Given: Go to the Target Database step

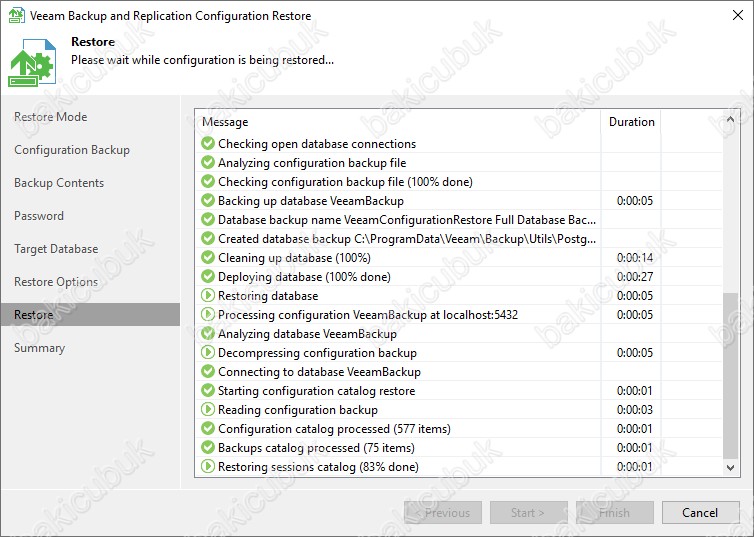Looking at the screenshot, I should (x=56, y=249).
